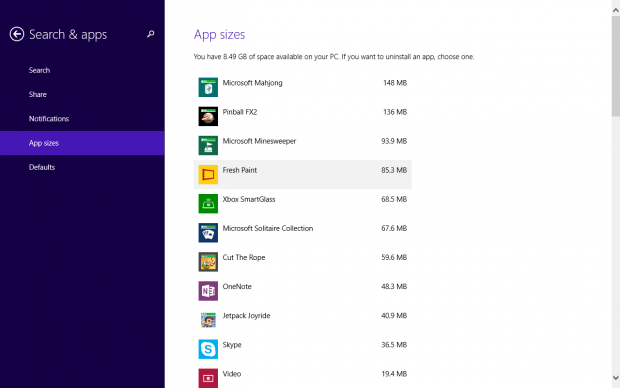The width and height of the screenshot is (620, 388).
Task: Click the vertical scrollbar thumb
Action: coord(616,66)
